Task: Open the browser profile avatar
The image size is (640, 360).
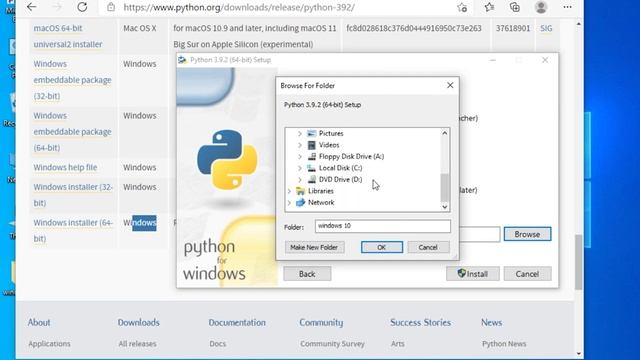Action: click(541, 7)
